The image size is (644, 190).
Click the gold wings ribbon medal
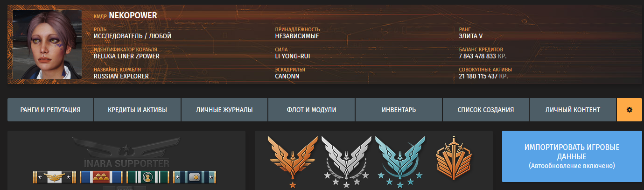[55, 177]
